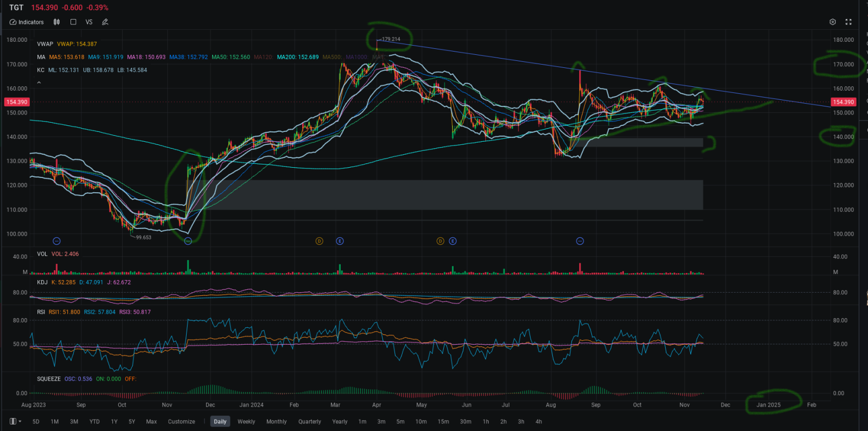Viewport: 868px width, 431px height.
Task: Select the 1Y range
Action: [114, 422]
